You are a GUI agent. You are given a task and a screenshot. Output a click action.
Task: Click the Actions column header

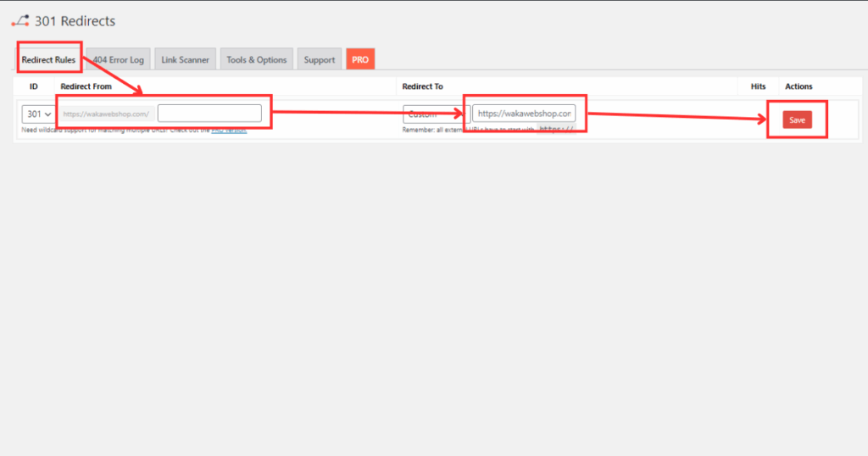[798, 86]
